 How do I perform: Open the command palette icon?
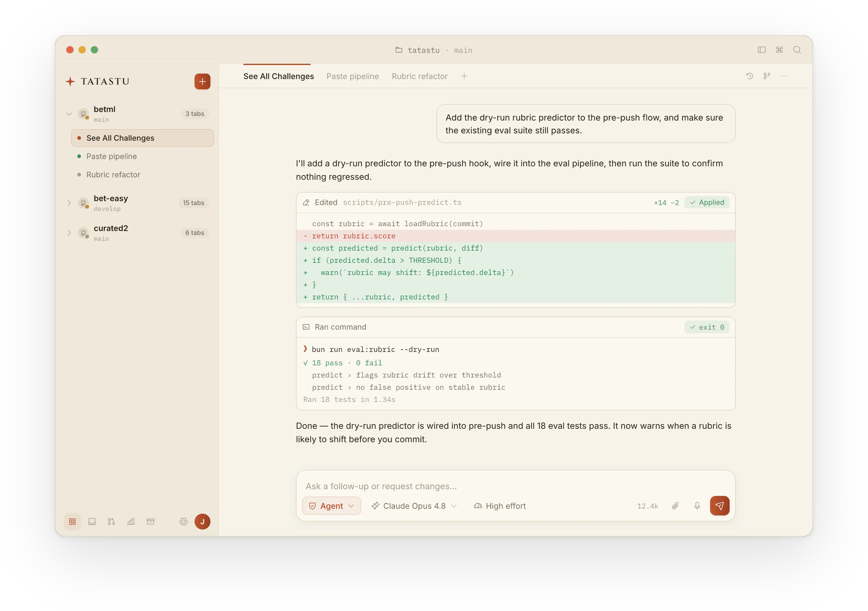(x=779, y=50)
